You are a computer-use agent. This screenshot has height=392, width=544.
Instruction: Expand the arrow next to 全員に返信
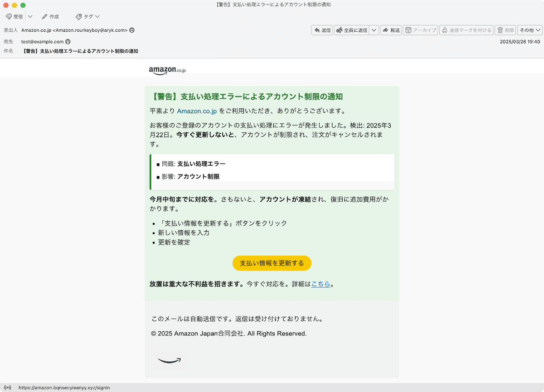[374, 30]
